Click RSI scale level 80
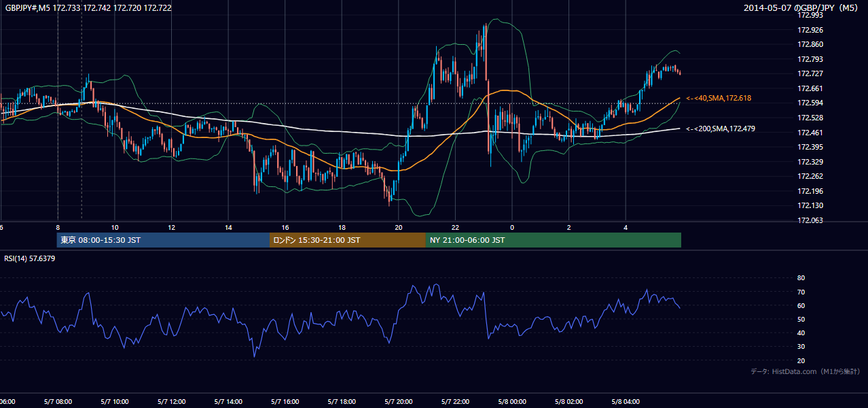 point(801,278)
